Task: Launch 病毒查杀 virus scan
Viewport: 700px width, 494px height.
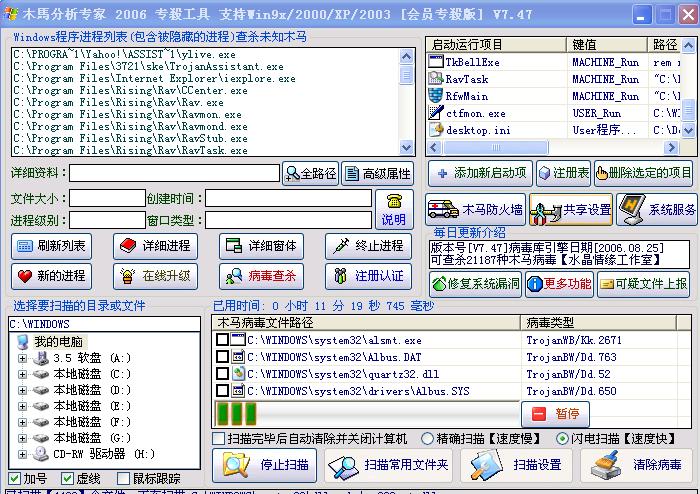Action: point(261,276)
